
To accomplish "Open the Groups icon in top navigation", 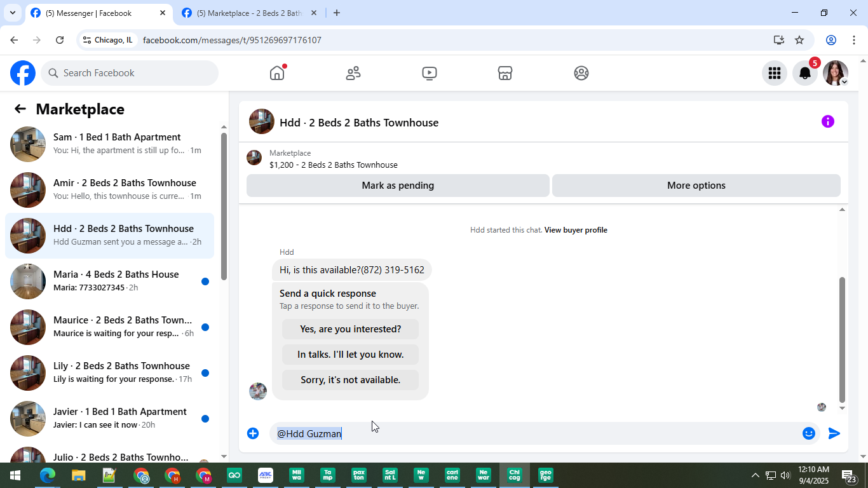I will coord(581,73).
